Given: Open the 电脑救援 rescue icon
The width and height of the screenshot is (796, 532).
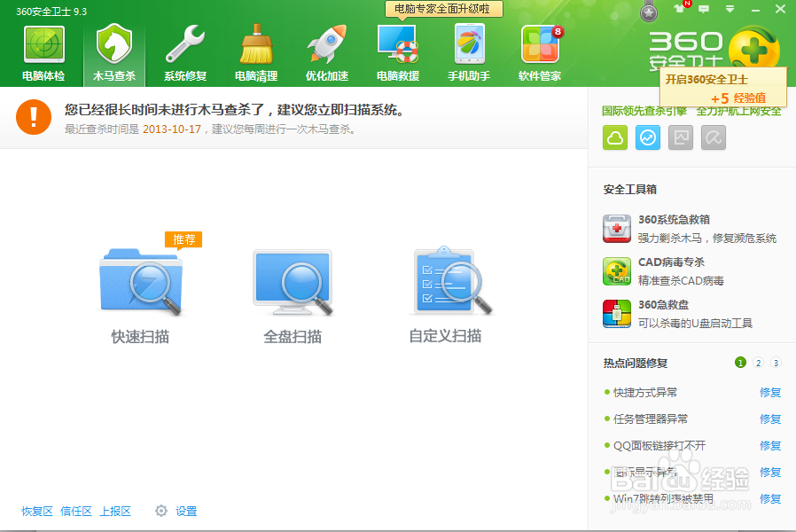Looking at the screenshot, I should [397, 44].
